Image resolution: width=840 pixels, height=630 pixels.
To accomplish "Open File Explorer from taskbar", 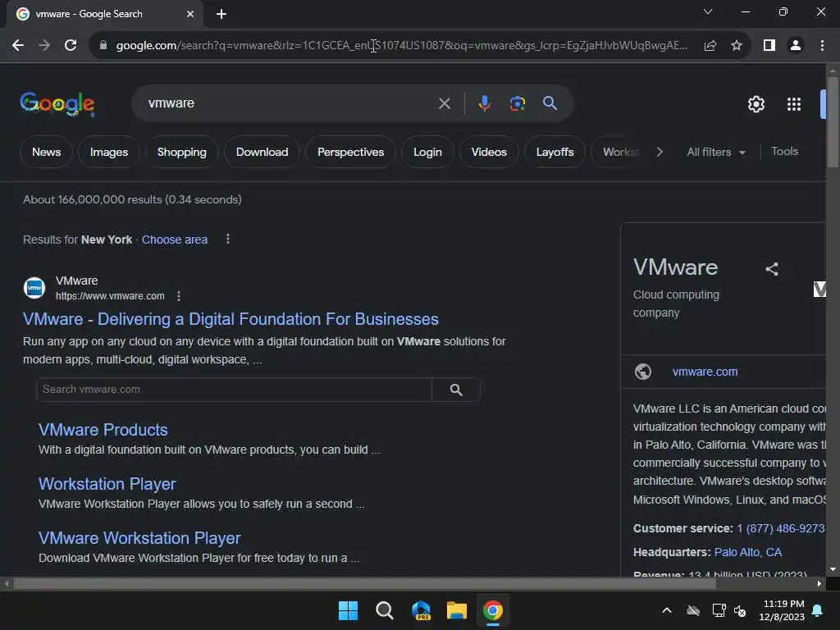I will point(457,610).
